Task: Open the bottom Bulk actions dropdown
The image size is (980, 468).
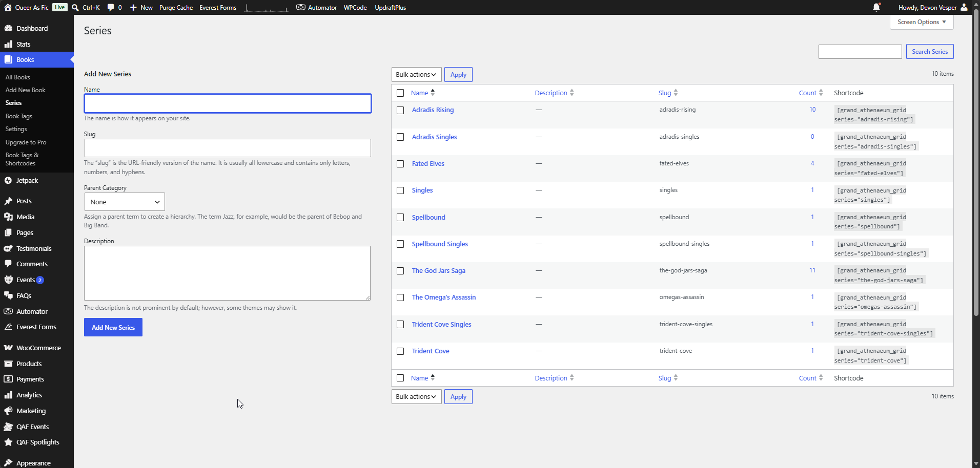Action: 416,396
